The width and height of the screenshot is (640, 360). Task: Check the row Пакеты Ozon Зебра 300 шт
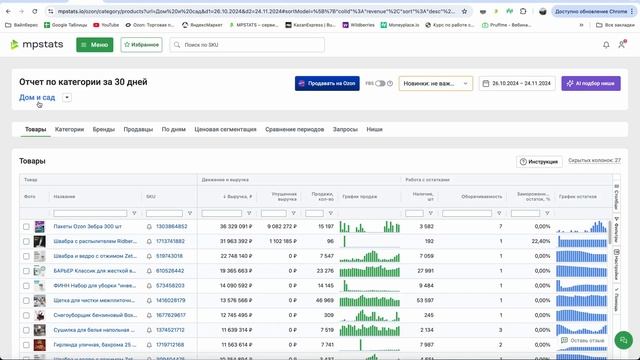[26, 227]
